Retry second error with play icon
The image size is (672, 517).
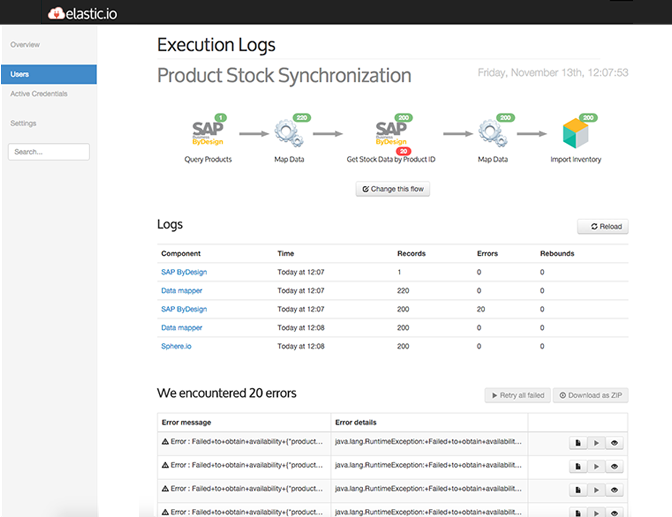click(596, 466)
